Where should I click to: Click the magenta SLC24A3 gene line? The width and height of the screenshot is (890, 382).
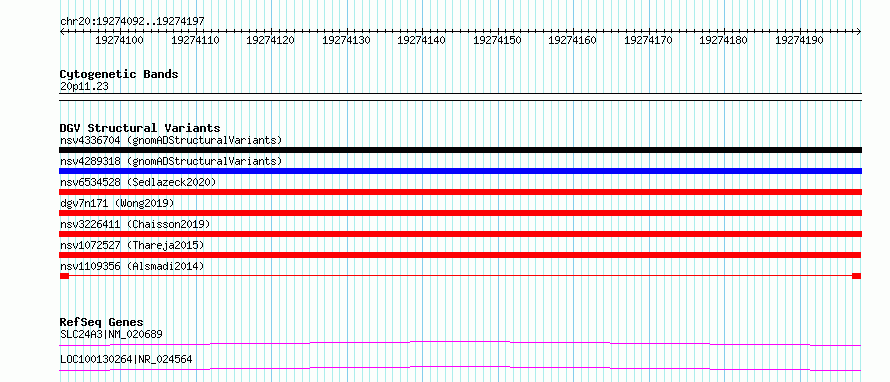click(x=460, y=343)
